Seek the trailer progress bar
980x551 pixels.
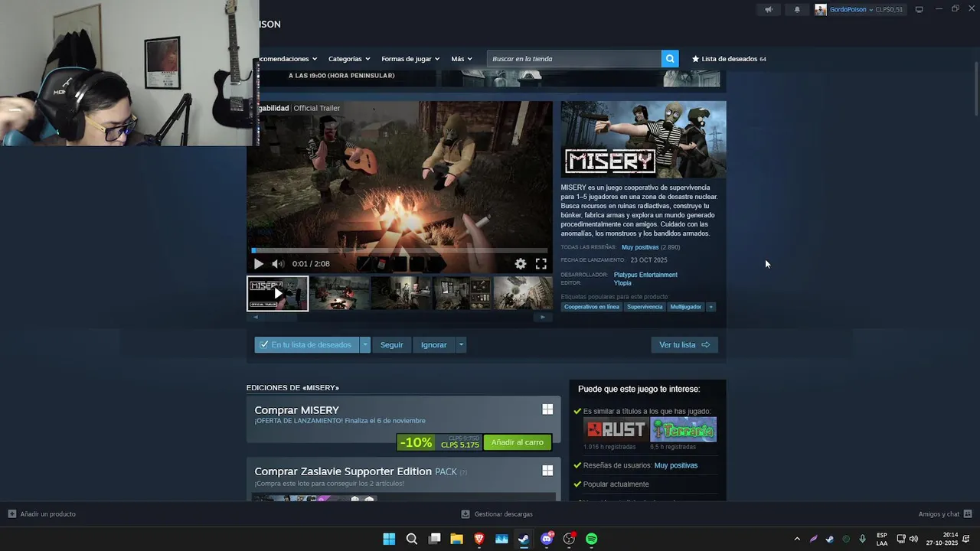pyautogui.click(x=400, y=250)
